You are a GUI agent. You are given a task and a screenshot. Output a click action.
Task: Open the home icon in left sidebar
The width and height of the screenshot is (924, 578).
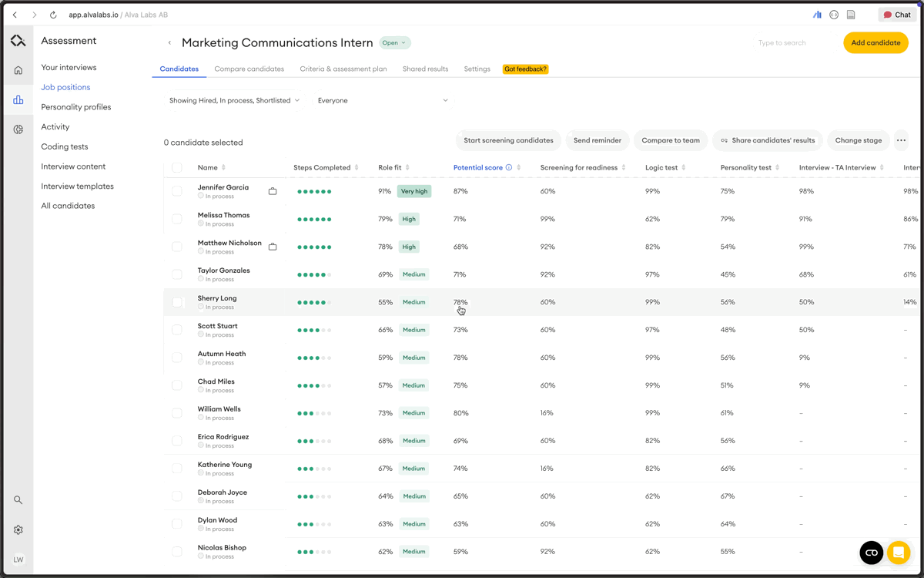(x=18, y=70)
